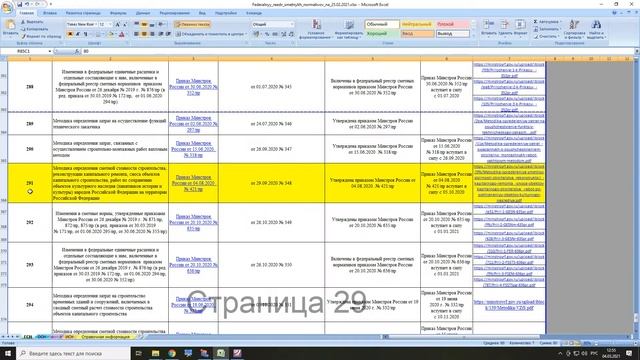Image resolution: width=640 pixels, height=360 pixels.
Task: Insert cells with Вставить in Ячейки group
Action: coord(488,28)
